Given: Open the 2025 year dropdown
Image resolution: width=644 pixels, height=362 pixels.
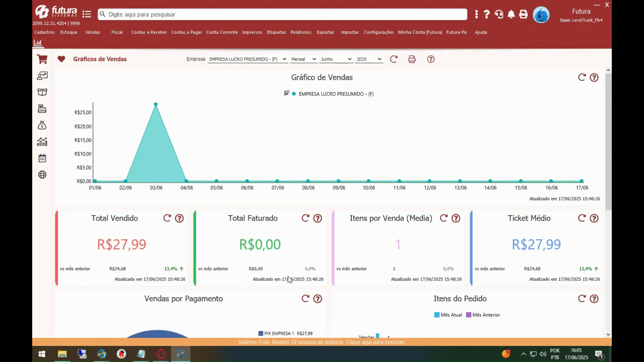Looking at the screenshot, I should coord(369,59).
